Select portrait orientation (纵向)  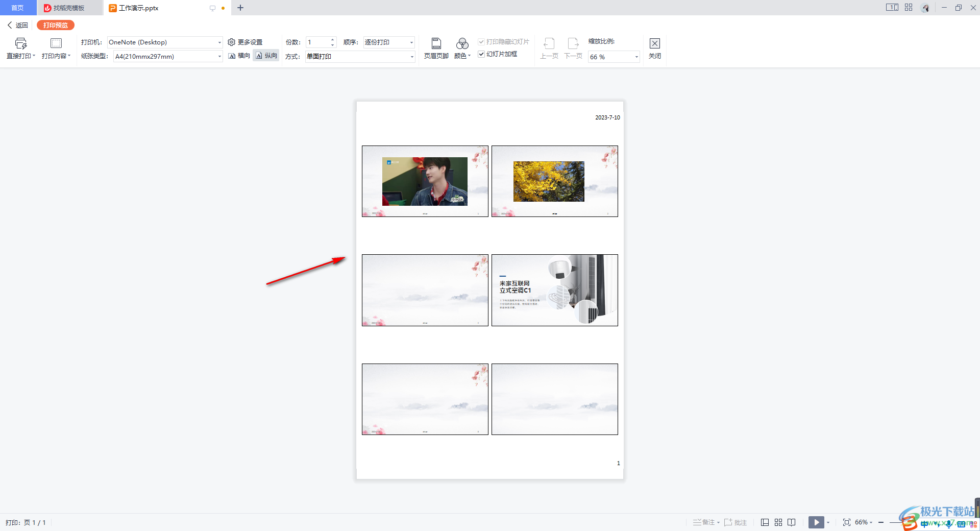tap(266, 56)
